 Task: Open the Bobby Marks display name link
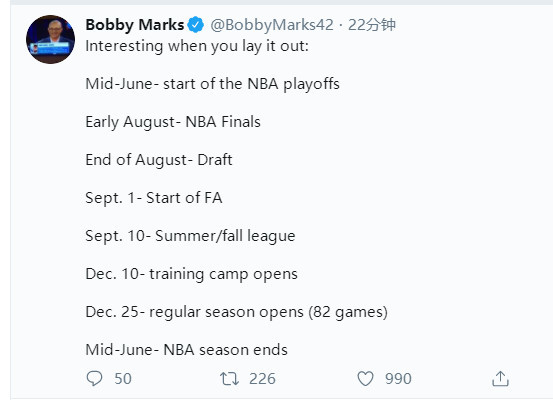point(135,25)
